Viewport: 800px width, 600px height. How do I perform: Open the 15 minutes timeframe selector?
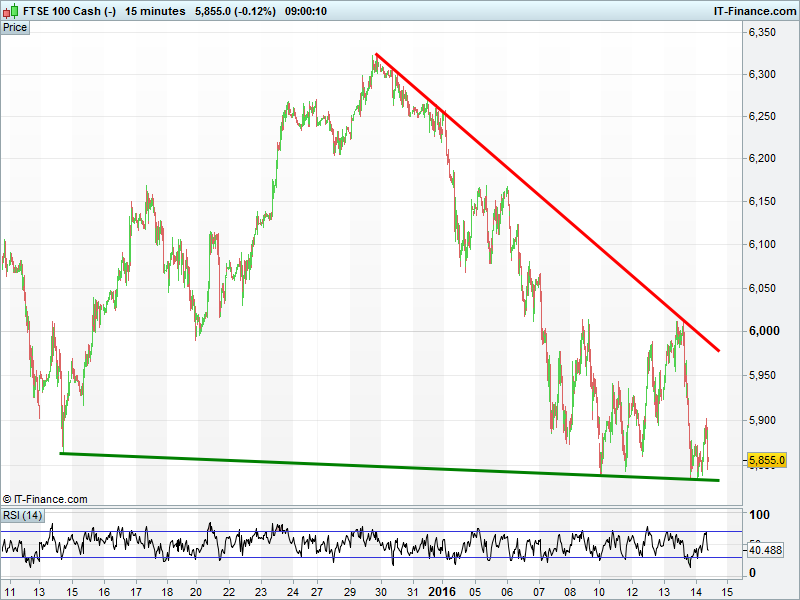tap(155, 11)
